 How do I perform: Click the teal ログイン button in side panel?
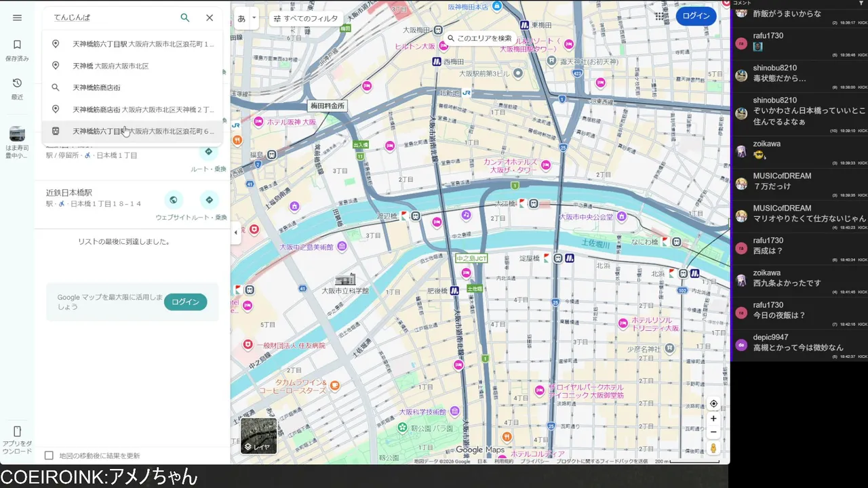[185, 302]
